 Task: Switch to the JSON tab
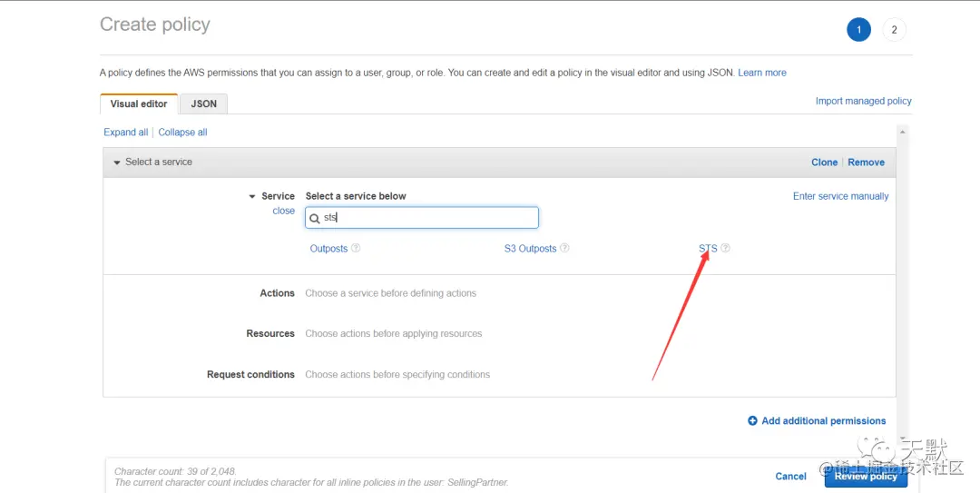(x=204, y=104)
